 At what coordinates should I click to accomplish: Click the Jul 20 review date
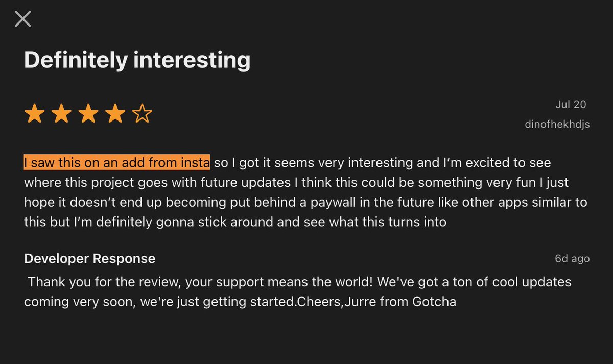point(571,105)
